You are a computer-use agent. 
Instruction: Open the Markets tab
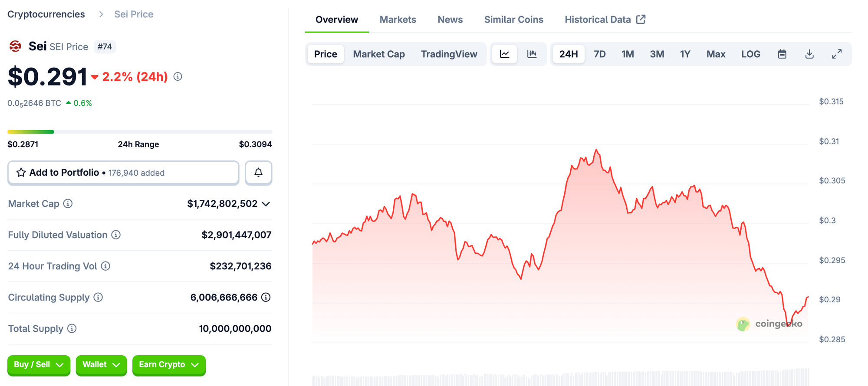(398, 20)
